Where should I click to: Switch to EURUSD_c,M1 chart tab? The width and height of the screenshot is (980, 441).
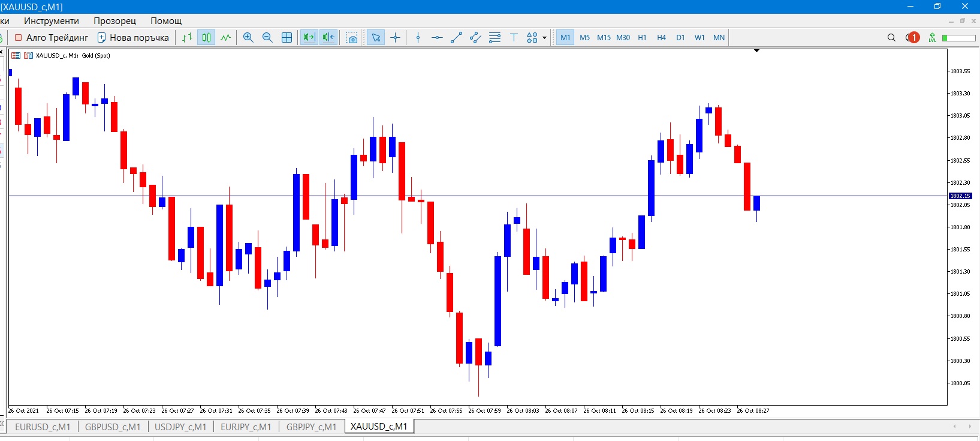(x=43, y=427)
